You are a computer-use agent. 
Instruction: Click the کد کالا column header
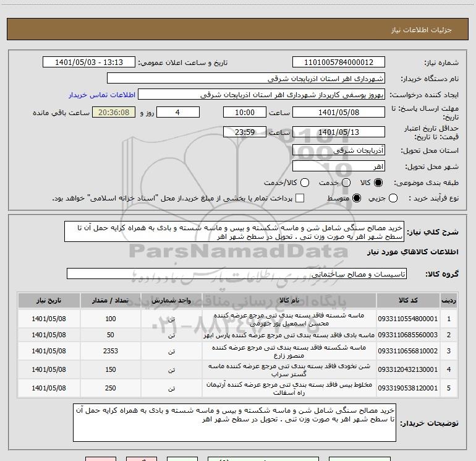408,301
